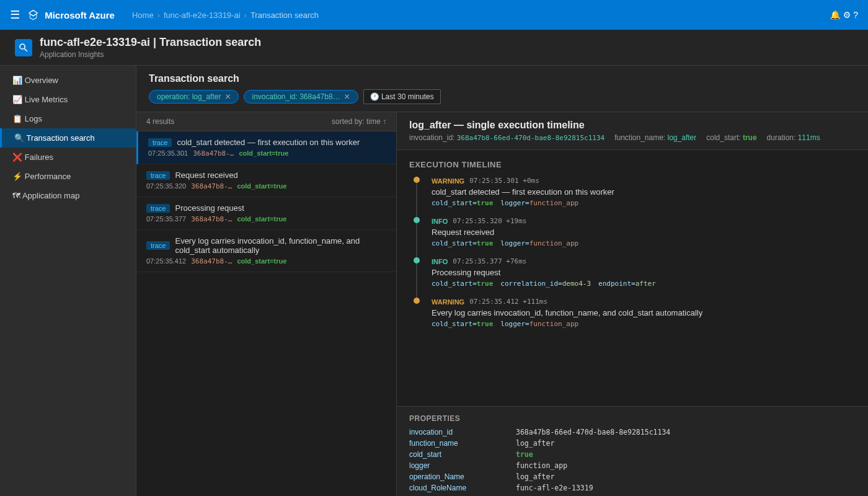
Task: Click the operation: log_after filter chip label
Action: (x=188, y=97)
